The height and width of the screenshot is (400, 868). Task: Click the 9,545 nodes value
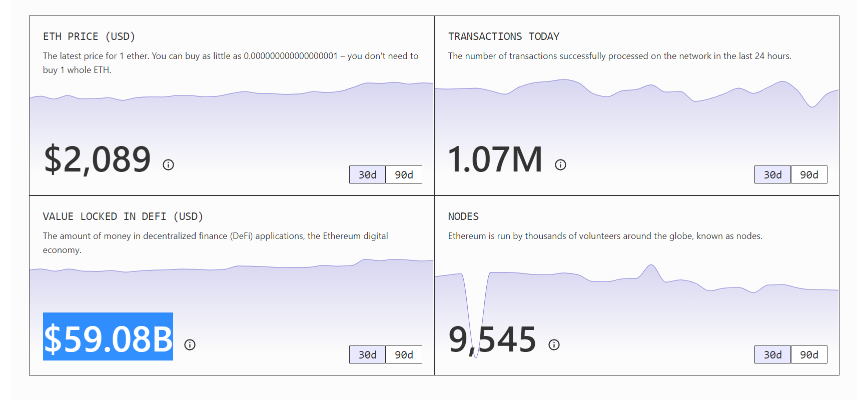(492, 340)
